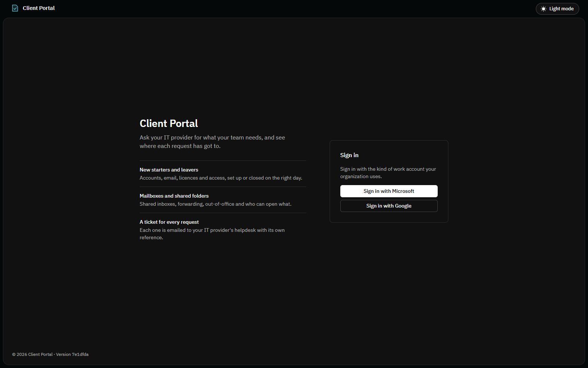Open Client Portal header link
The image size is (588, 368).
33,8
